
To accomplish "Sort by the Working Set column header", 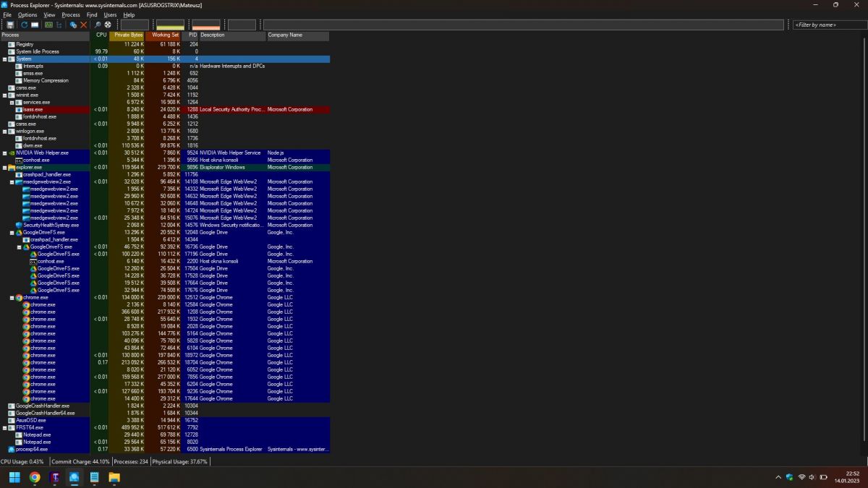I will pos(163,35).
